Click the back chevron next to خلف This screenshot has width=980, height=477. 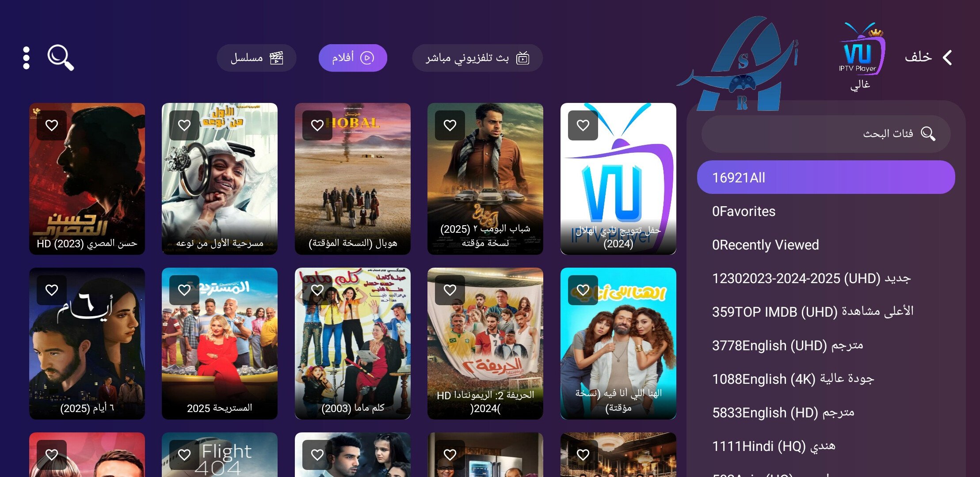(947, 57)
